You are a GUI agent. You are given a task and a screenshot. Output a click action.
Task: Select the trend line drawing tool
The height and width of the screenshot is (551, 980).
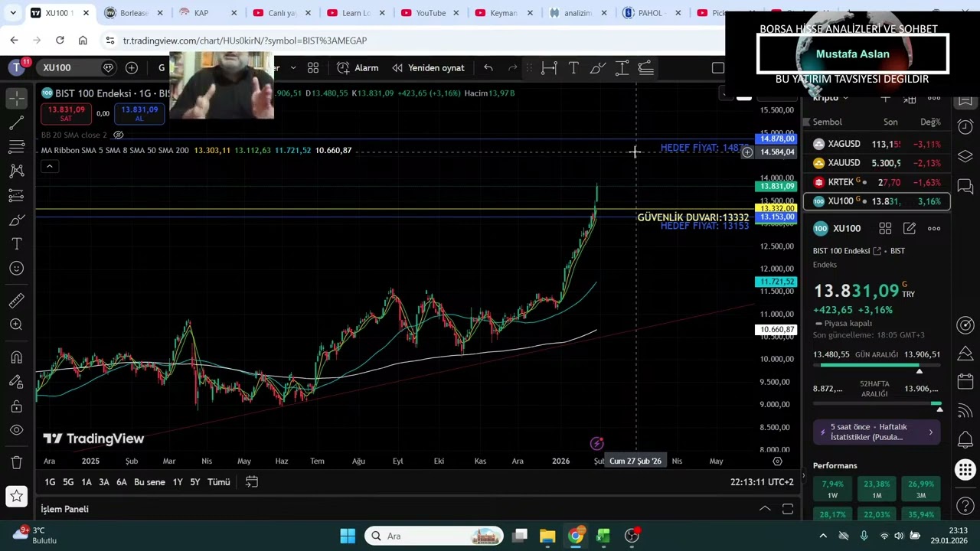pyautogui.click(x=17, y=122)
